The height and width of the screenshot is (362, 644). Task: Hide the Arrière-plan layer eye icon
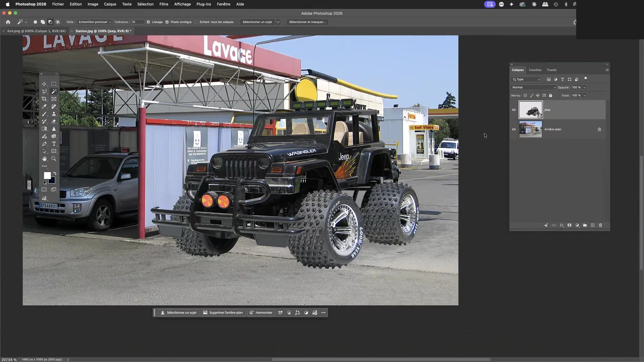coord(514,130)
